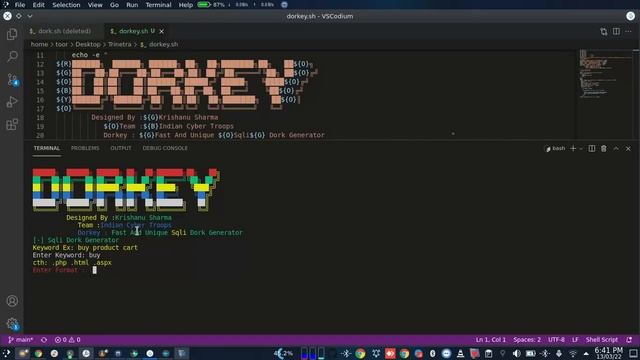640x360 pixels.
Task: Open the File menu
Action: pyautogui.click(x=20, y=5)
